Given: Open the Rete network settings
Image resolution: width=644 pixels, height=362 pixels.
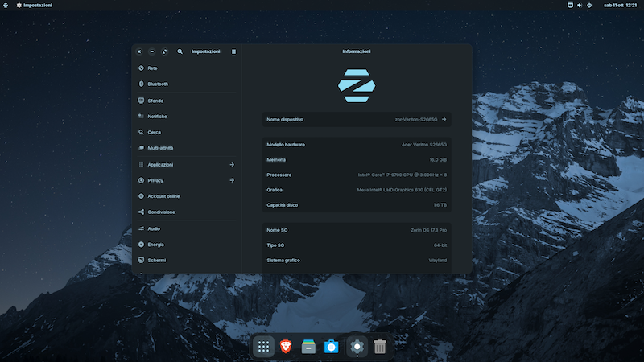Looking at the screenshot, I should click(x=187, y=68).
